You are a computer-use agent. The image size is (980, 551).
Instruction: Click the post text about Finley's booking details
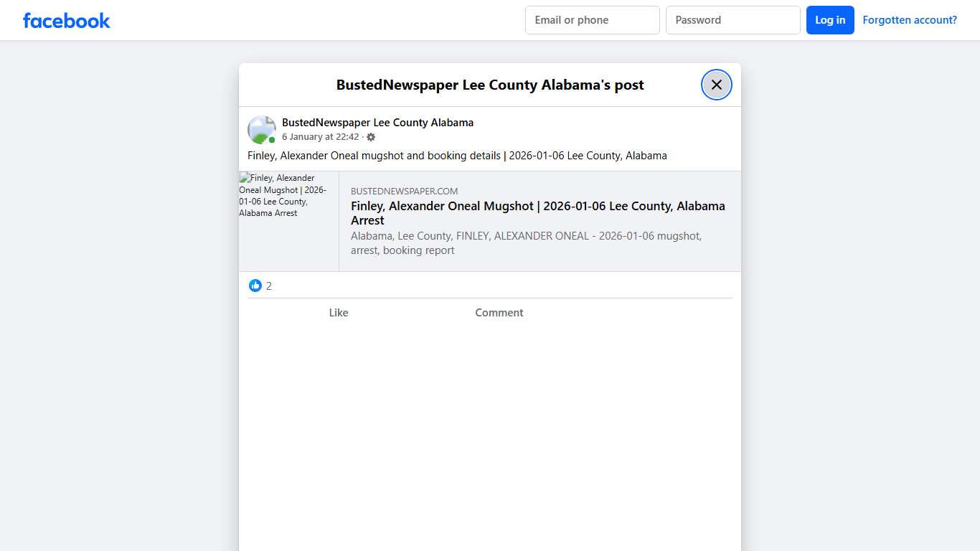coord(457,155)
